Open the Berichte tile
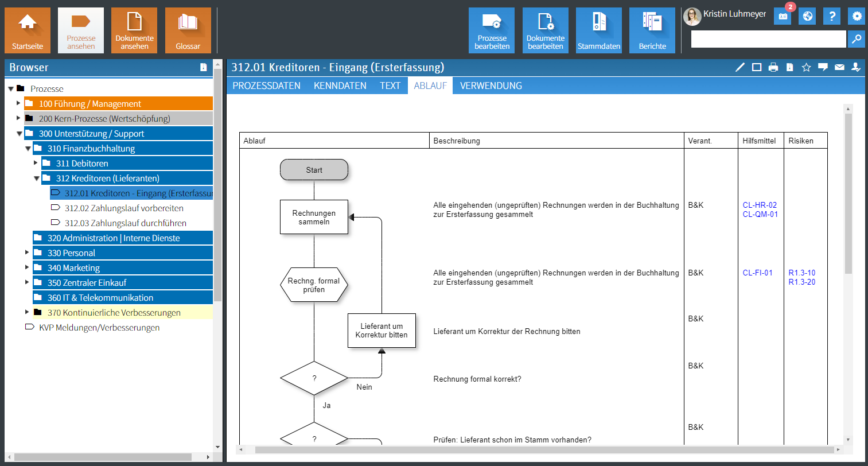The width and height of the screenshot is (868, 466). [x=652, y=30]
